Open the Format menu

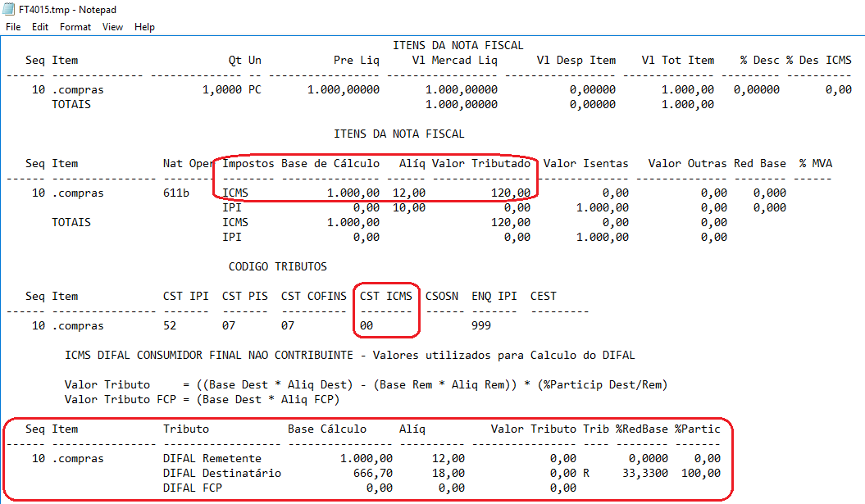click(75, 27)
